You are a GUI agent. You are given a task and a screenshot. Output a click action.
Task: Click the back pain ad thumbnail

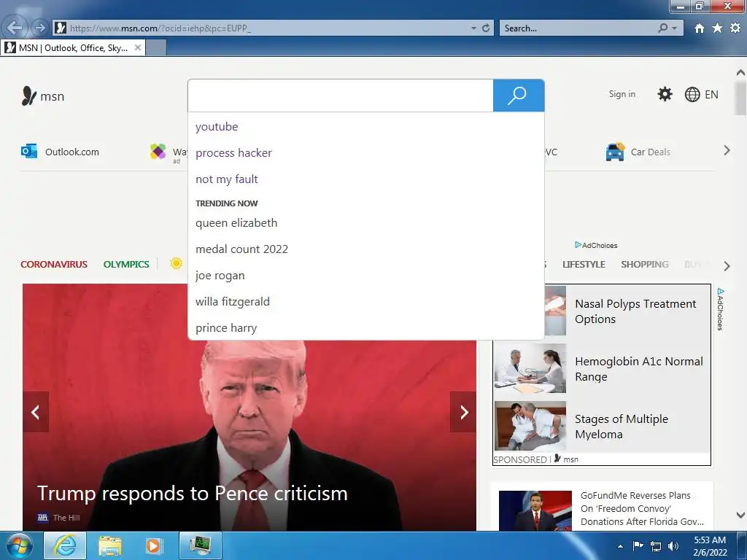pos(530,426)
